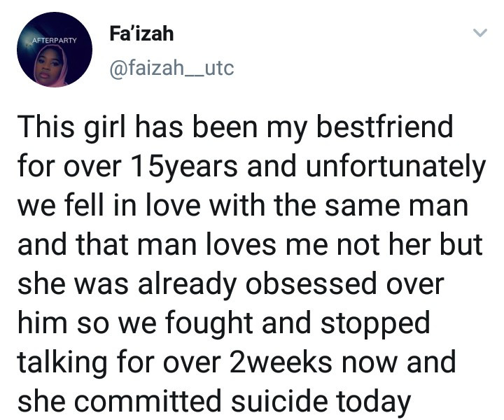The width and height of the screenshot is (504, 420).
Task: Select "15years" in the tweet text
Action: 185,167
